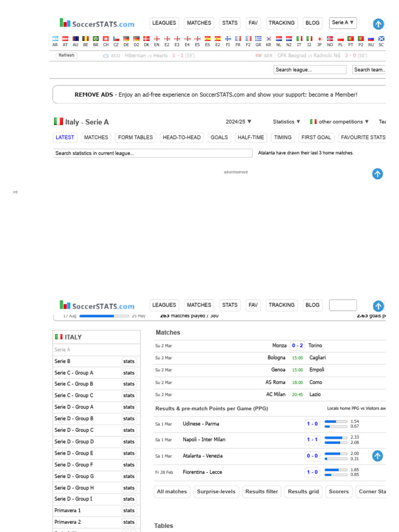Click the Refresh button
The image size is (399, 532).
click(66, 55)
